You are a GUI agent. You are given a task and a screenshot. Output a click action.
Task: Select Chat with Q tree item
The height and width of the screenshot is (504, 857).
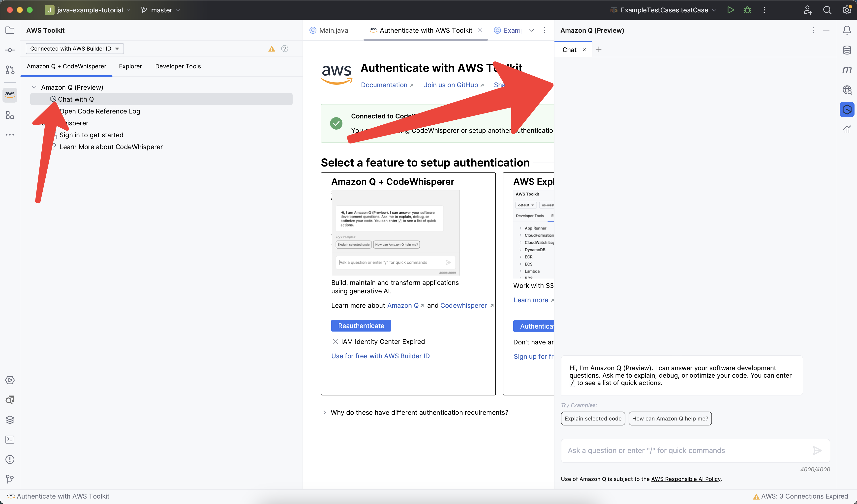point(161,99)
